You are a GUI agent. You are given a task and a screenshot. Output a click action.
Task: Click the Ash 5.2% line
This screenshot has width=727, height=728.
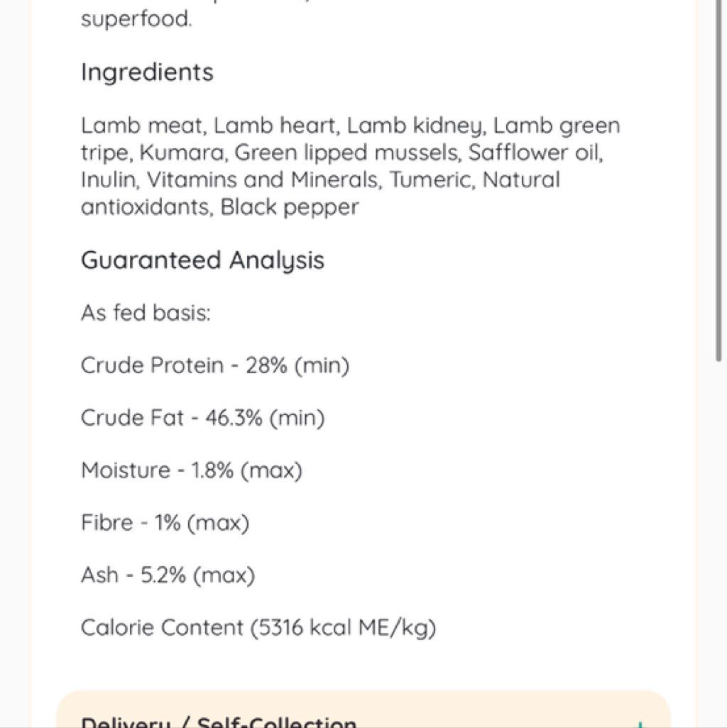pos(168,575)
